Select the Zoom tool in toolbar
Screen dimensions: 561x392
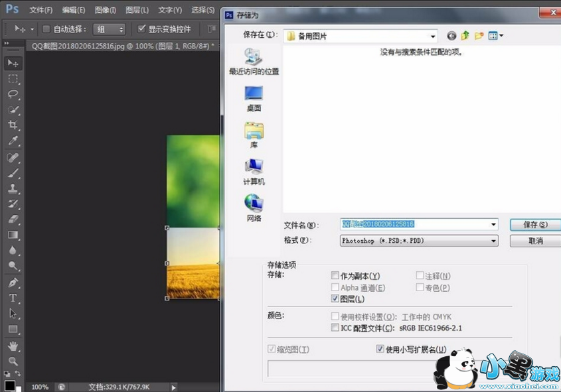click(x=13, y=361)
